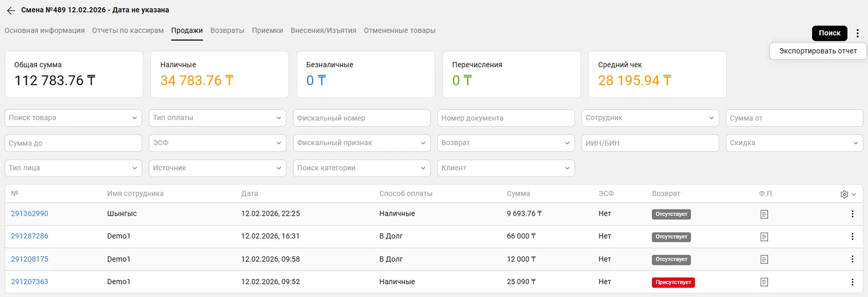Click the back arrow next to Смена №489
This screenshot has width=868, height=297.
(11, 10)
